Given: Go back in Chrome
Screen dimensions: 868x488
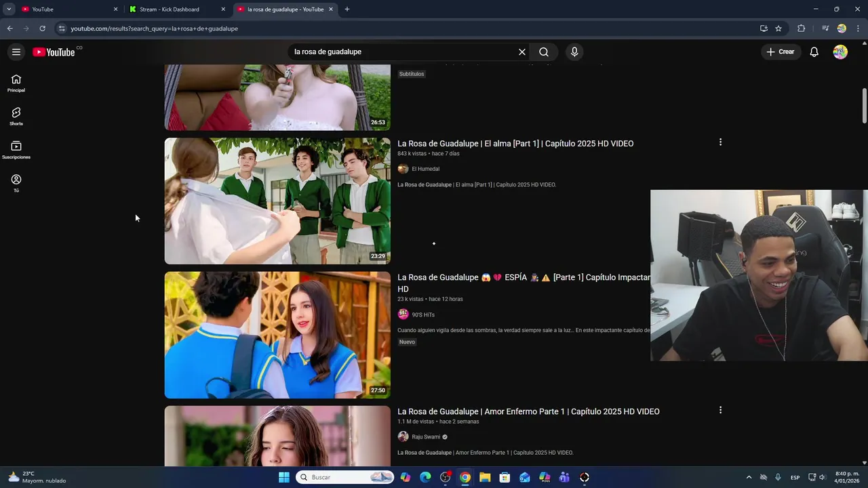Looking at the screenshot, I should pyautogui.click(x=9, y=28).
